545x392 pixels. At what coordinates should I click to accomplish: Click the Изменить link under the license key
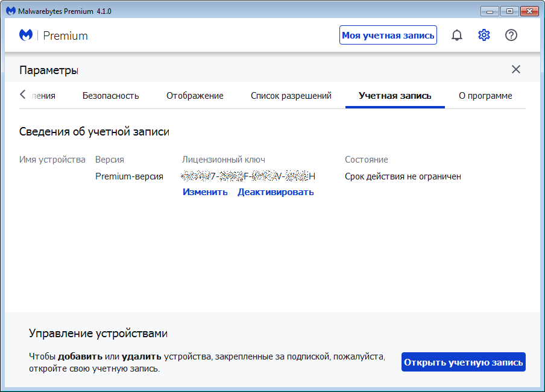205,192
